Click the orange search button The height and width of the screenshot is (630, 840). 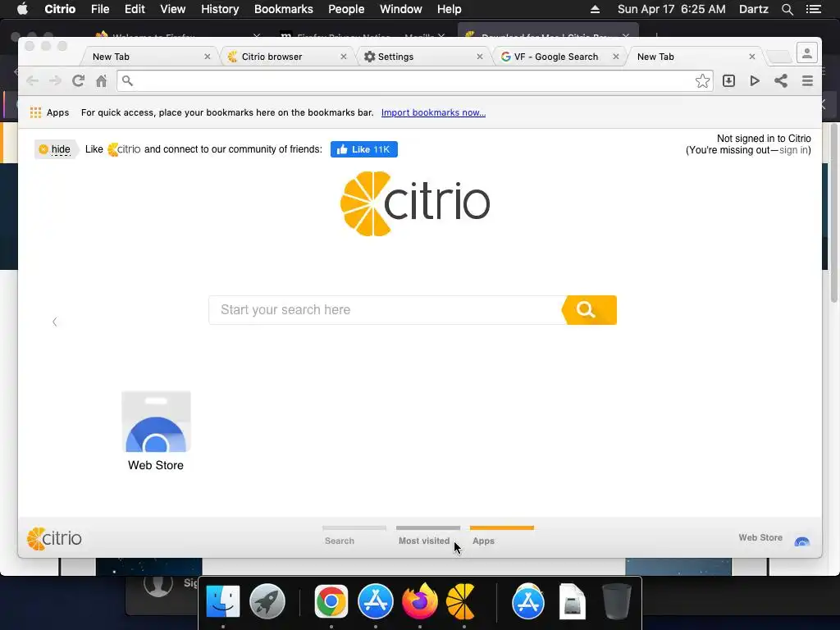589,309
